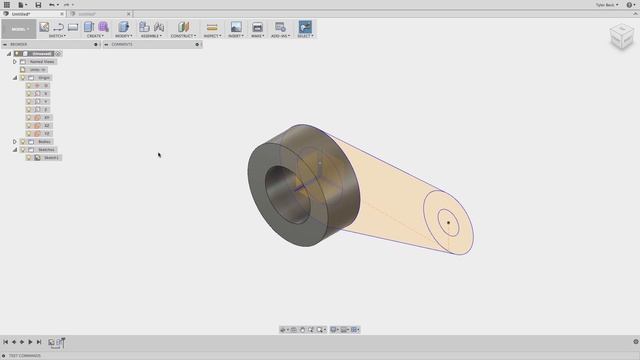
Task: Select Sketch1 in the browser tree
Action: point(51,158)
